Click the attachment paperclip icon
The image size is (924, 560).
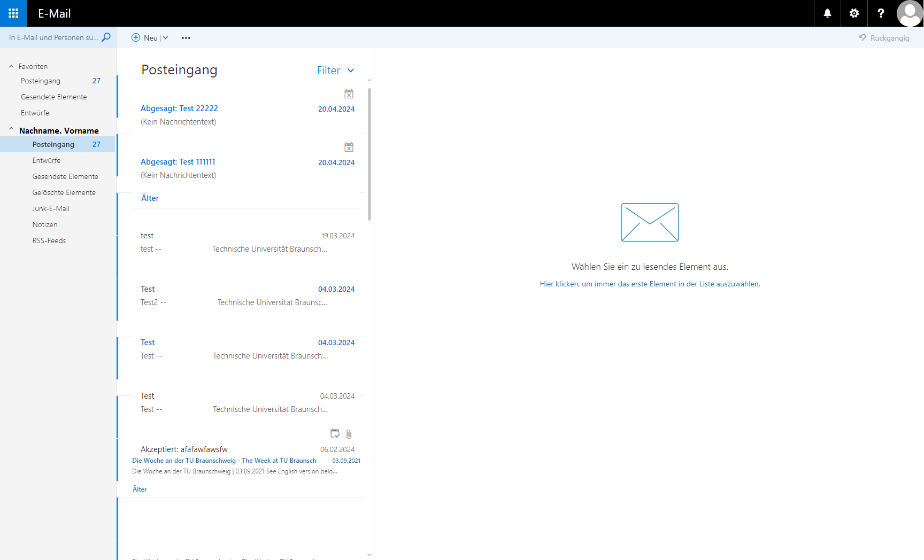(x=349, y=434)
